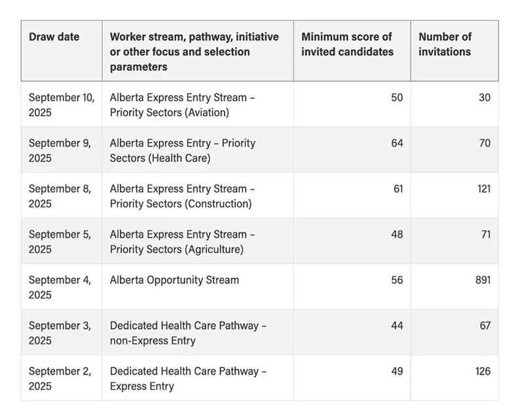Viewport: 520px width, 420px height.
Task: Select the Priority Sectors (Health Care) cell
Action: coord(183,150)
